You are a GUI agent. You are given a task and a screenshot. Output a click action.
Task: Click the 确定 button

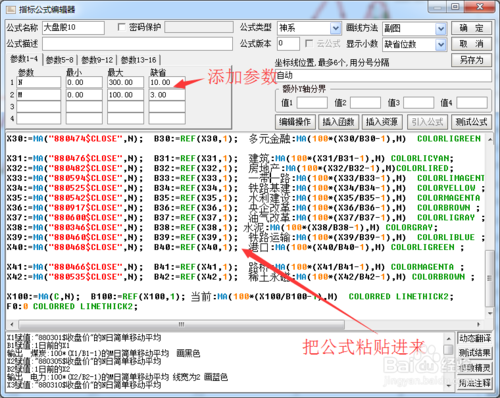click(x=471, y=28)
